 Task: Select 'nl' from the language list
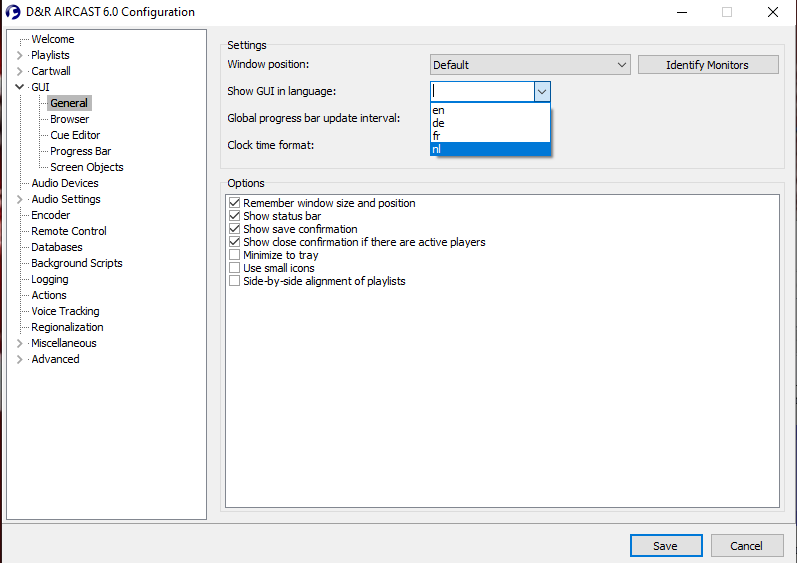coord(490,149)
